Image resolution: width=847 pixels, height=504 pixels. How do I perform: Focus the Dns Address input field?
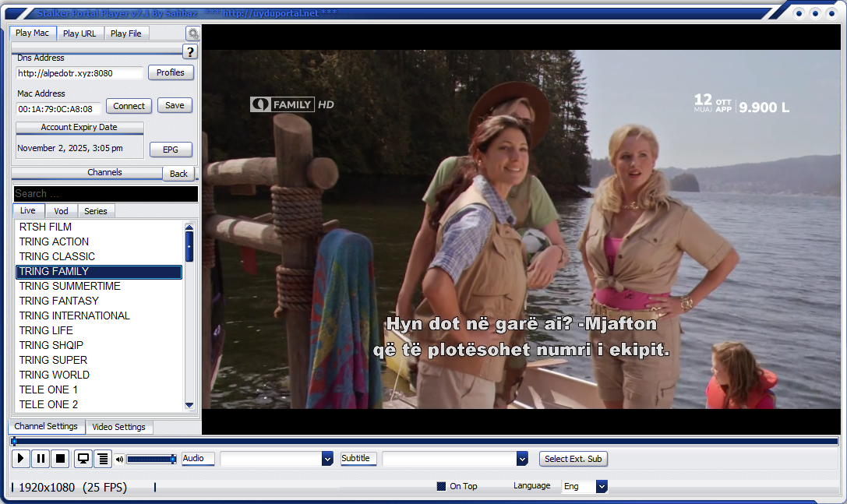pyautogui.click(x=79, y=73)
